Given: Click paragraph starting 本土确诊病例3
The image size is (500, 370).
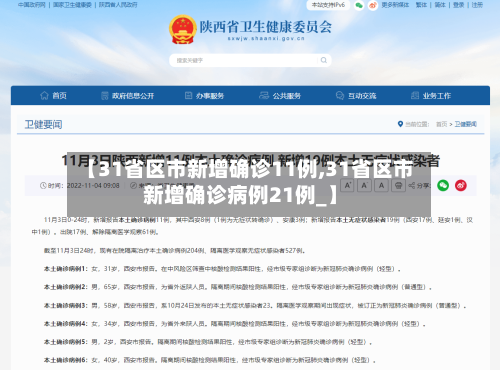Looking at the screenshot, I should tap(255, 305).
